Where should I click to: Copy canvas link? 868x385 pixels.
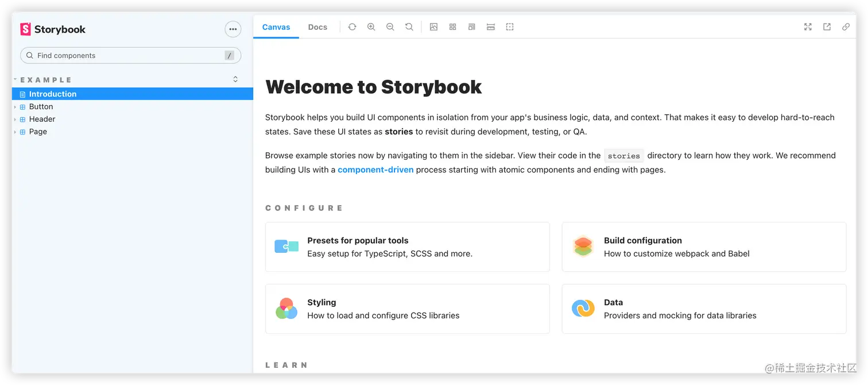pyautogui.click(x=846, y=27)
